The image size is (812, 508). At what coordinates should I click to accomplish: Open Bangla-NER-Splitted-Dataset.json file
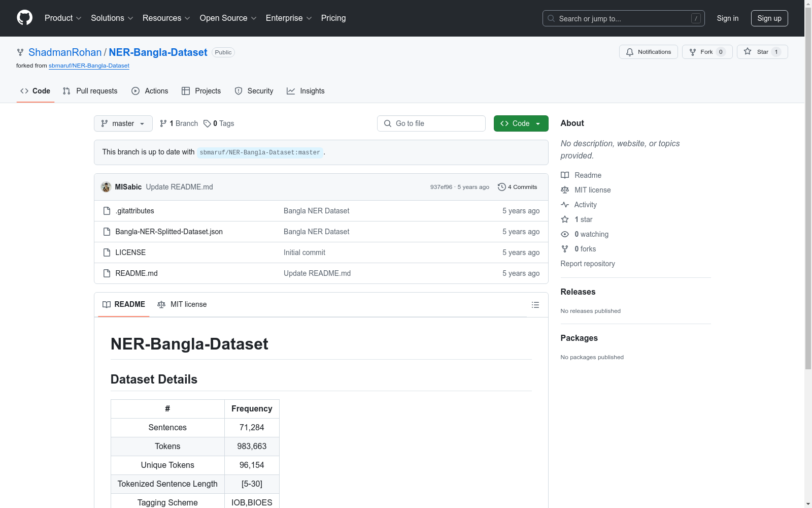[x=169, y=232]
